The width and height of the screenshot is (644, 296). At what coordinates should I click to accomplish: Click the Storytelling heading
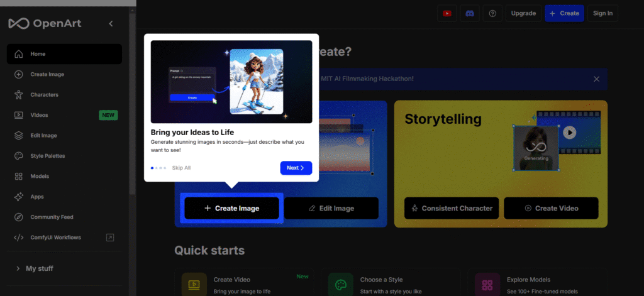click(x=443, y=119)
